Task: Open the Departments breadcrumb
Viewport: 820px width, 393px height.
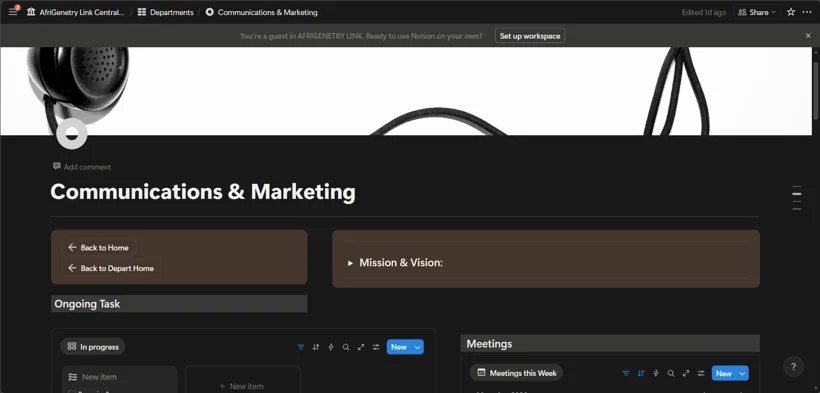Action: pos(165,12)
